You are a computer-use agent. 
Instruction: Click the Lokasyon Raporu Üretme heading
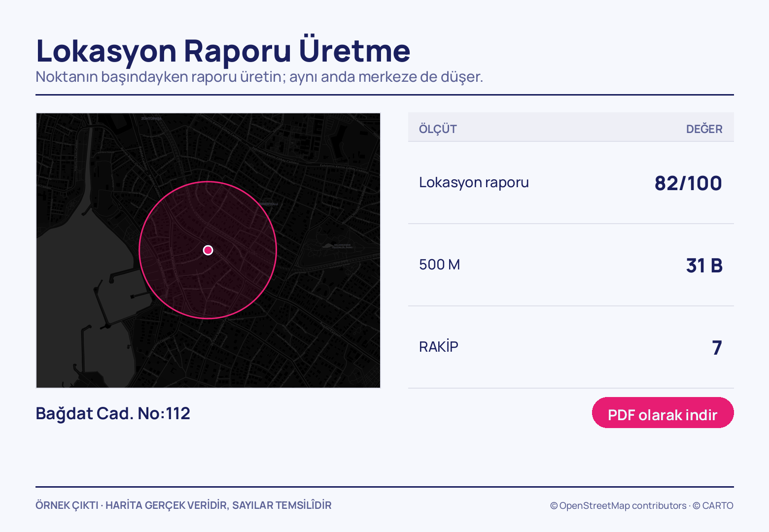[x=223, y=50]
